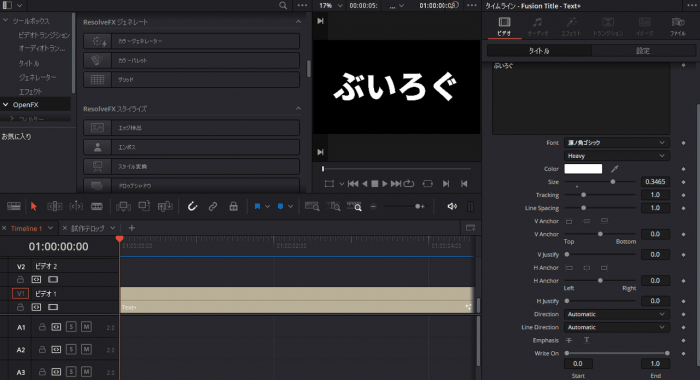Click the Match Frame icon below viewer
Image resolution: width=700 pixels, height=380 pixels.
point(427,184)
